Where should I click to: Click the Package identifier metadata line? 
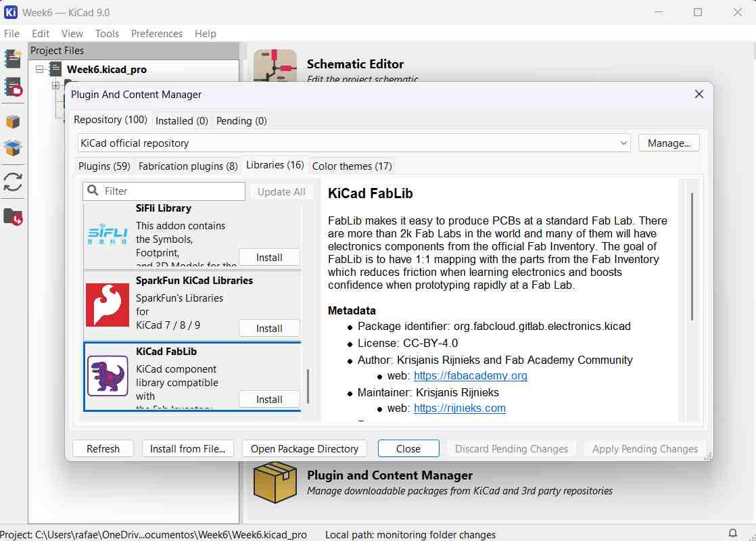click(x=494, y=327)
